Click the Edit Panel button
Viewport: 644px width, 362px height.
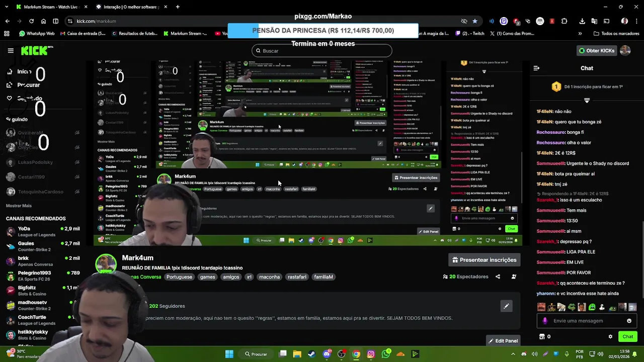pyautogui.click(x=503, y=341)
